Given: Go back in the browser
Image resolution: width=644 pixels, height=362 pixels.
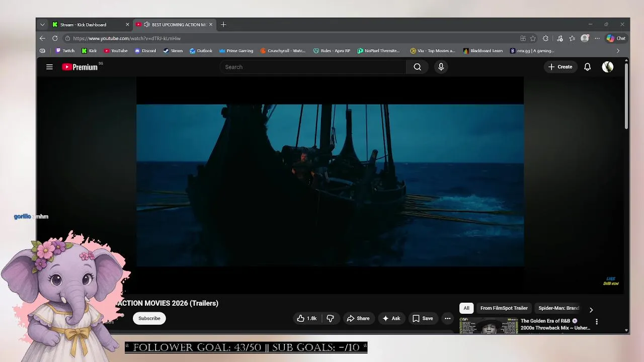Looking at the screenshot, I should point(42,38).
